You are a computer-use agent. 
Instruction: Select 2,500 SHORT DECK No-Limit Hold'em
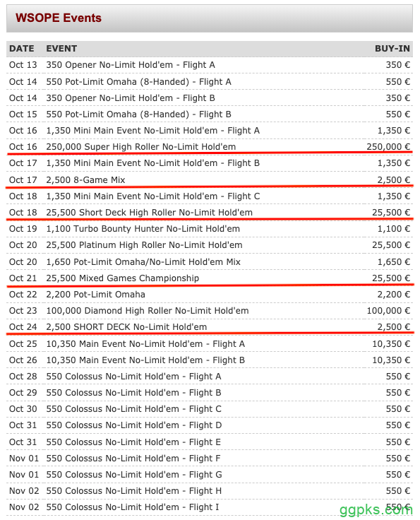tap(126, 326)
